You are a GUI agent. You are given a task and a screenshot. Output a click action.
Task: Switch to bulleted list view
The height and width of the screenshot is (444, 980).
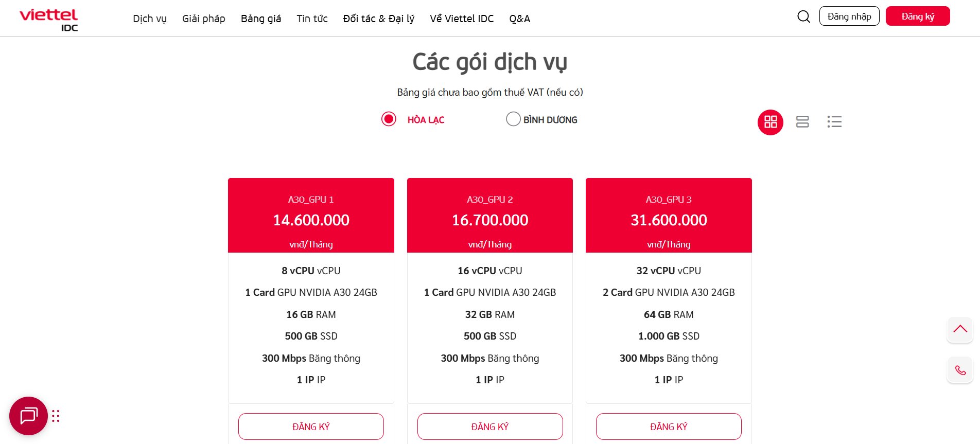[834, 122]
